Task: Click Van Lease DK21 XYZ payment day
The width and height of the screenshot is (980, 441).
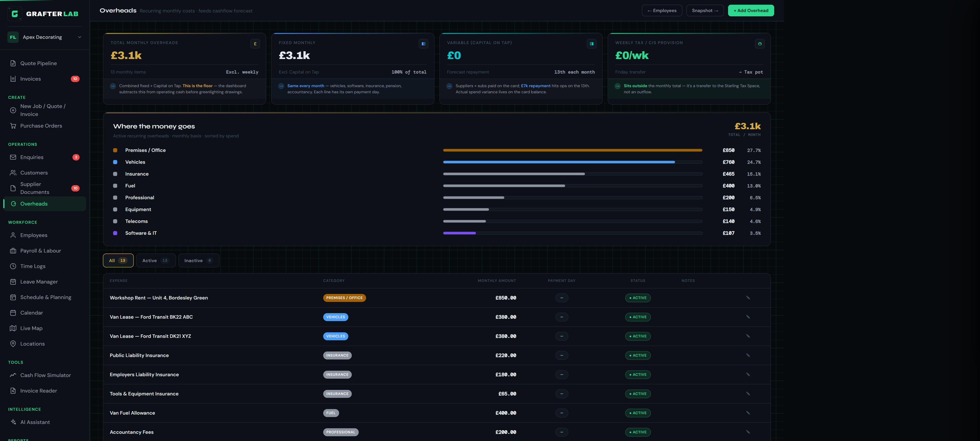Action: [561, 336]
